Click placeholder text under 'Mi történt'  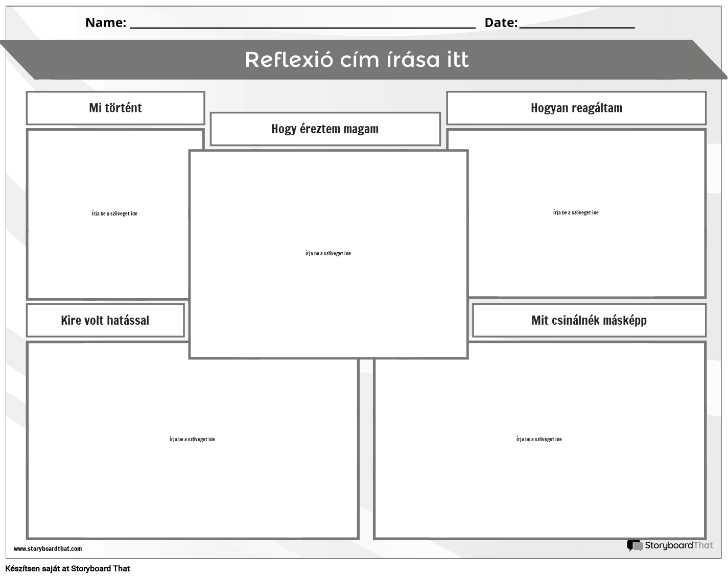[114, 214]
